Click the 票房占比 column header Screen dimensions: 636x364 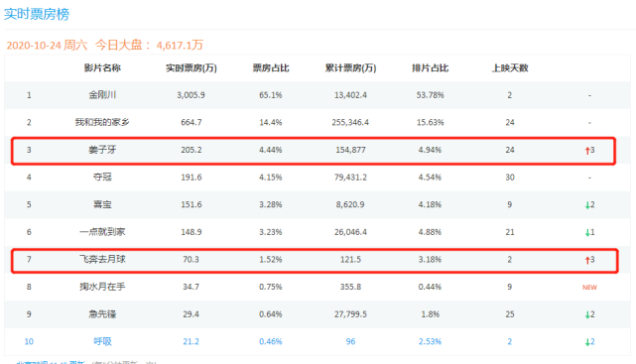tap(271, 68)
